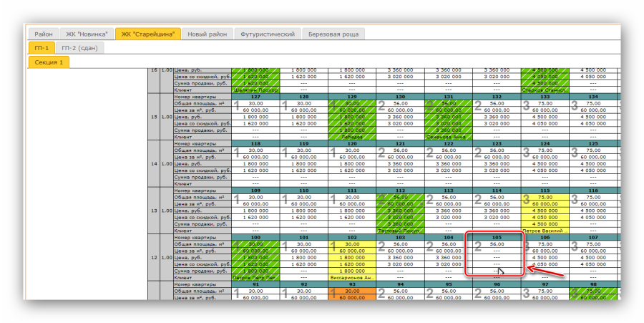
Task: Open the Район tab
Action: pyautogui.click(x=44, y=34)
